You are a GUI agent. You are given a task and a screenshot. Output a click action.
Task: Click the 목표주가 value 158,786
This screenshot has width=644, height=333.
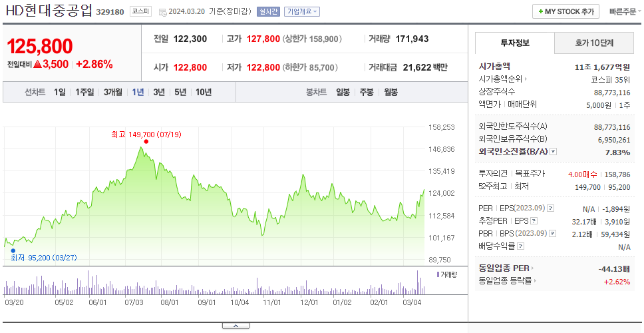point(617,174)
